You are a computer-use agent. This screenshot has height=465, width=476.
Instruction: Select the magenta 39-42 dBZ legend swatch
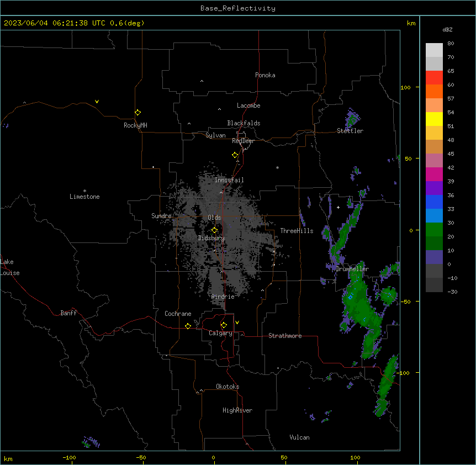(434, 175)
